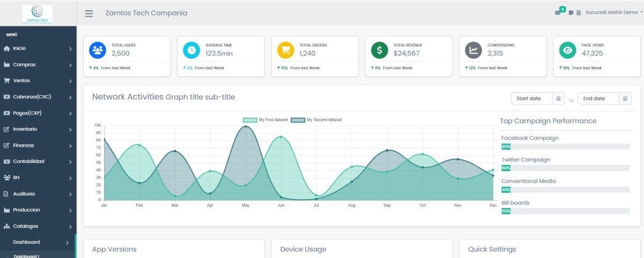Click the Total Revenue dollar icon
This screenshot has height=258, width=644.
pyautogui.click(x=379, y=50)
